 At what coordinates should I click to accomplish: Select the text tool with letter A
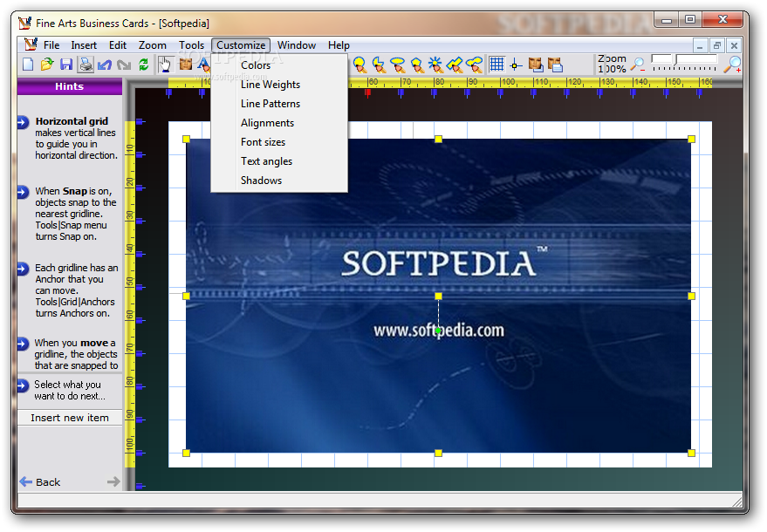pos(203,64)
